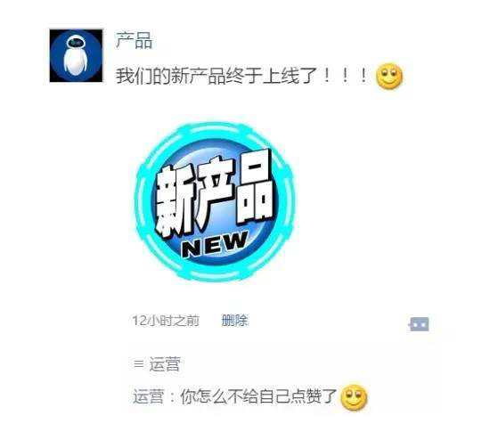Screen dimensions: 490x448
Task: Tap the smiley emoji in 运营's comment
Action: click(x=354, y=396)
